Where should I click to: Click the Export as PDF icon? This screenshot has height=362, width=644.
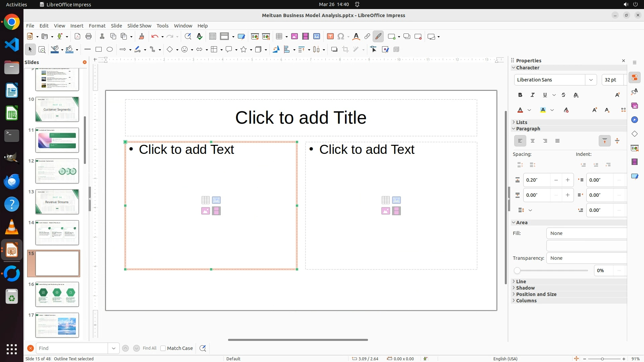tap(77, 37)
